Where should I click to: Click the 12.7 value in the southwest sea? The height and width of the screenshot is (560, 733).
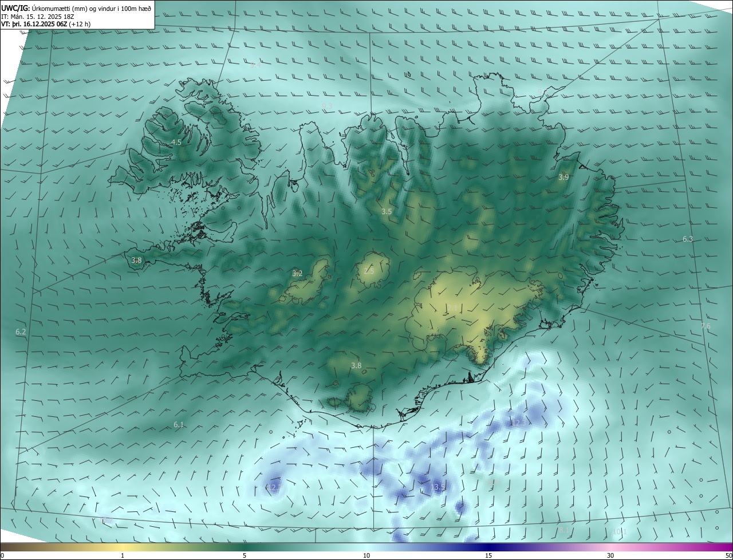click(x=274, y=488)
